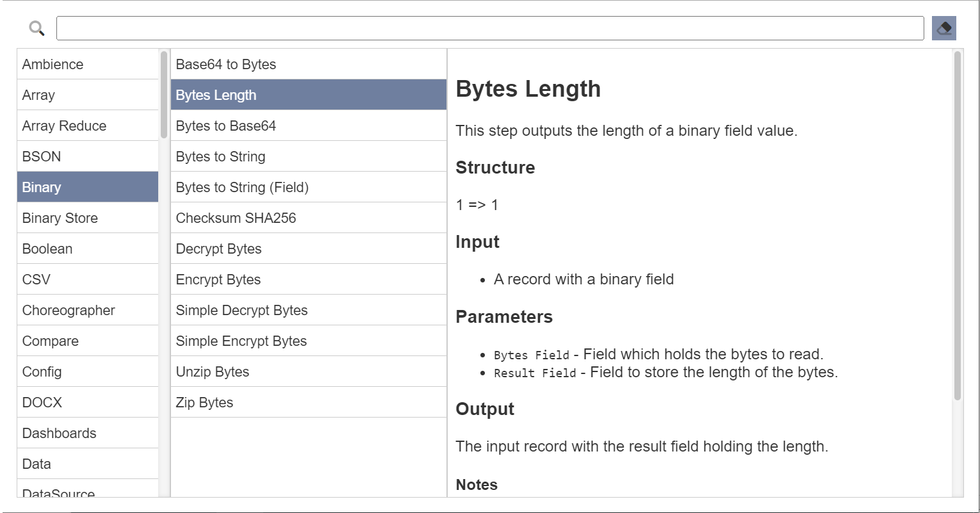Viewport: 980px width, 513px height.
Task: Select the Checksum SHA256 step
Action: coord(309,218)
